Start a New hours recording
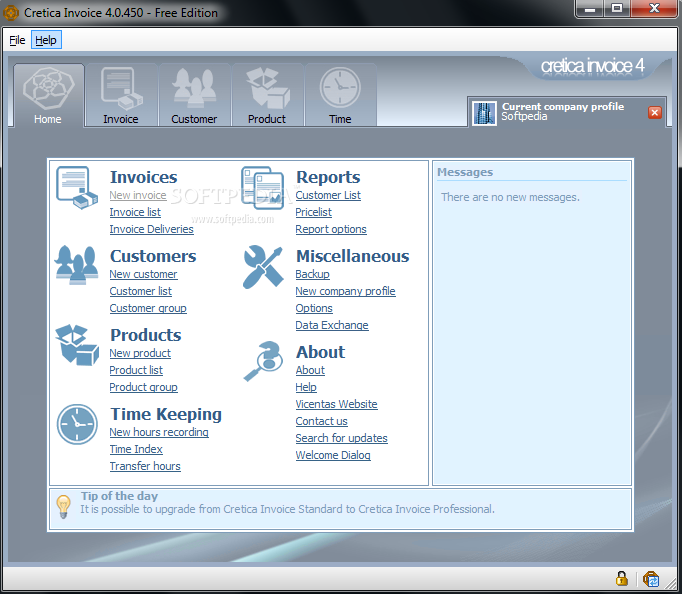Image resolution: width=682 pixels, height=594 pixels. pos(159,433)
